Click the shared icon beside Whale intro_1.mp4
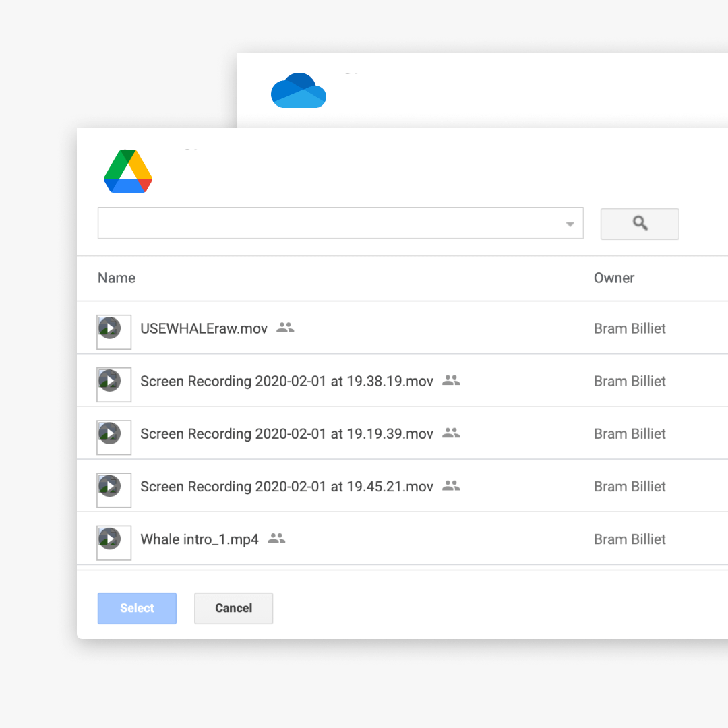Viewport: 728px width, 728px height. click(x=276, y=538)
